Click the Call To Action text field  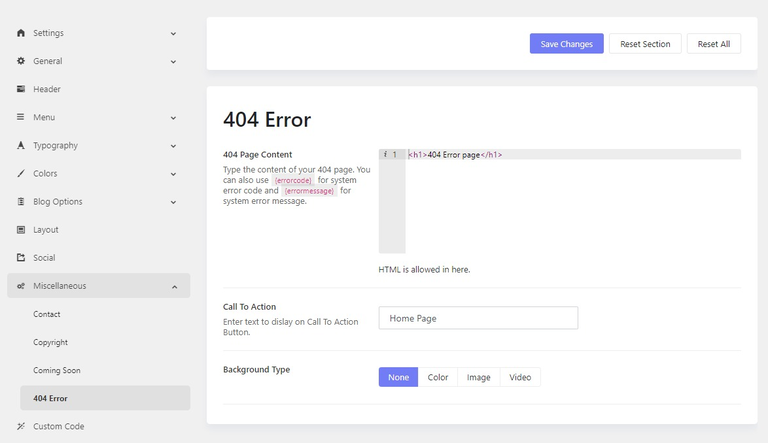(478, 318)
